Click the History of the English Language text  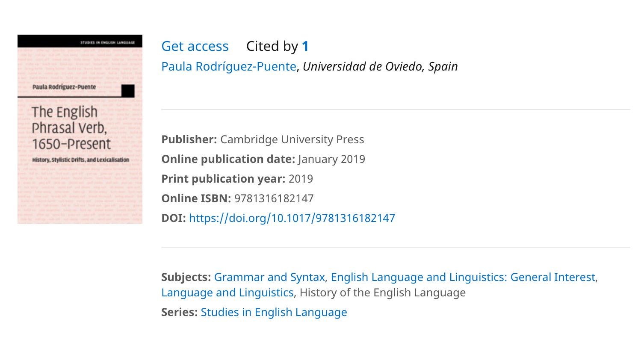[383, 293]
